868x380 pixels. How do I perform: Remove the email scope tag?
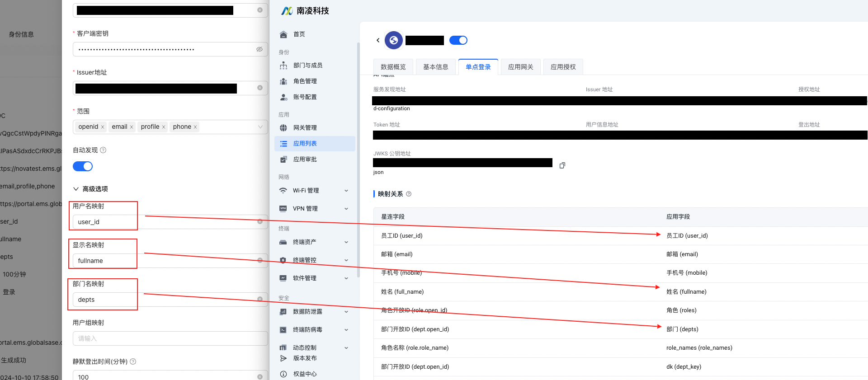coord(132,127)
